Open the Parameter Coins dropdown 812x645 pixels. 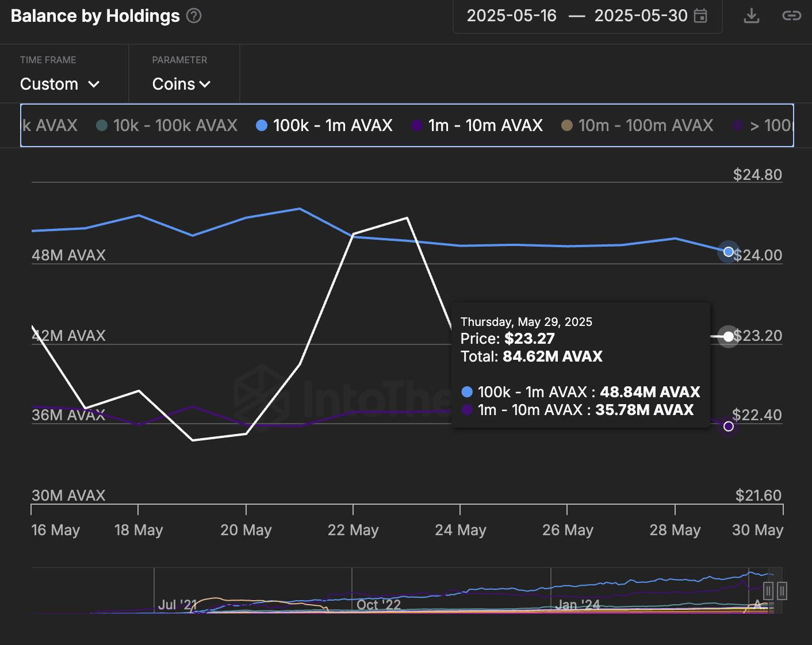pyautogui.click(x=181, y=84)
